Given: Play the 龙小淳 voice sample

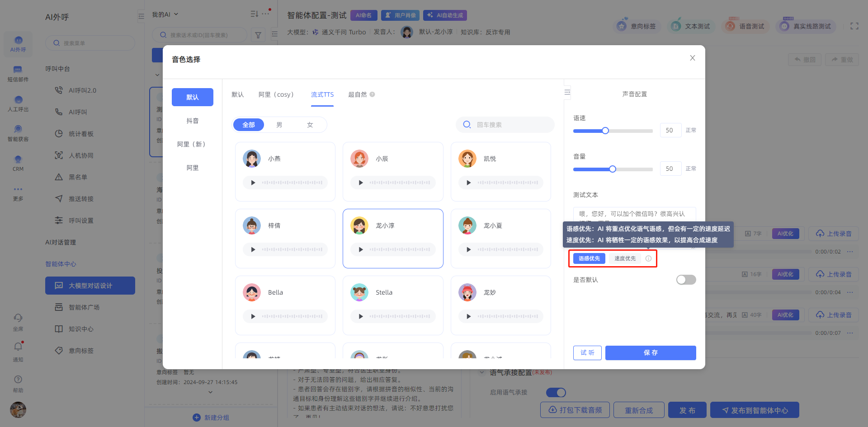Looking at the screenshot, I should pos(361,249).
